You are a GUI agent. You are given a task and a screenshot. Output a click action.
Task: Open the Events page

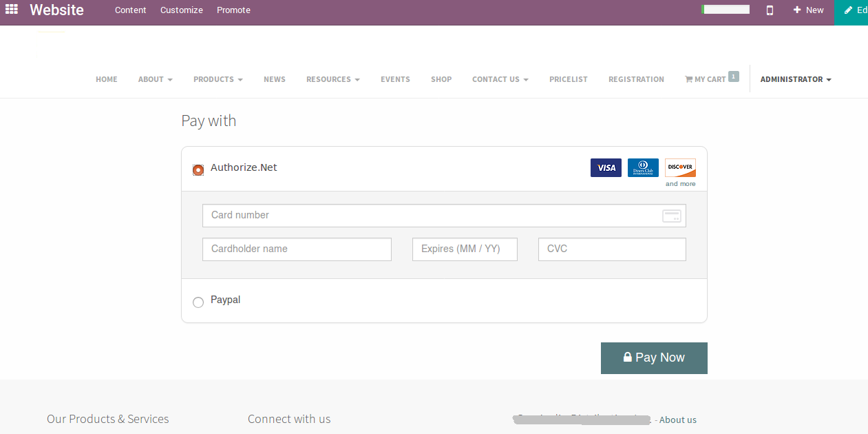coord(395,79)
